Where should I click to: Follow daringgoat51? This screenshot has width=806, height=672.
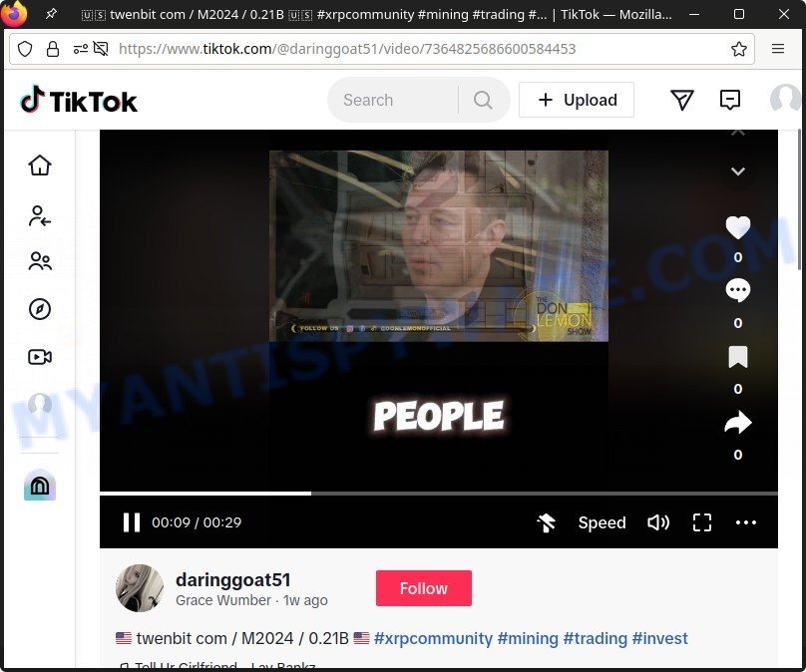click(x=424, y=588)
